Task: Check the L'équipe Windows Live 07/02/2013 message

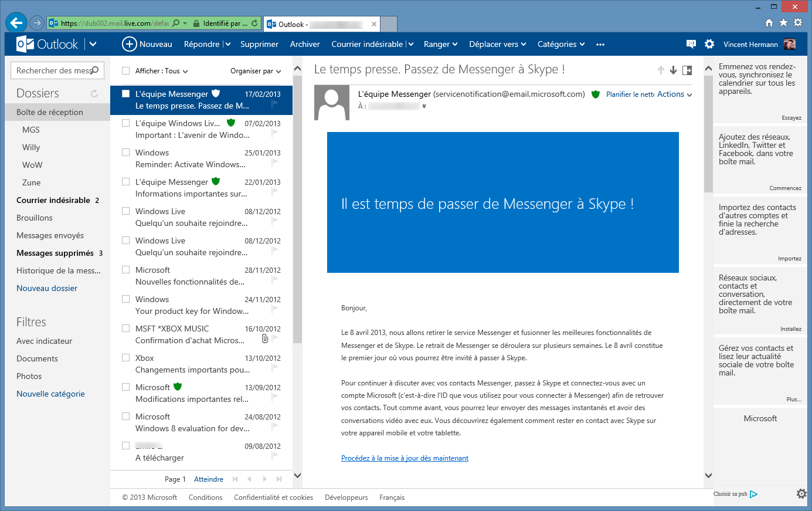Action: [125, 123]
